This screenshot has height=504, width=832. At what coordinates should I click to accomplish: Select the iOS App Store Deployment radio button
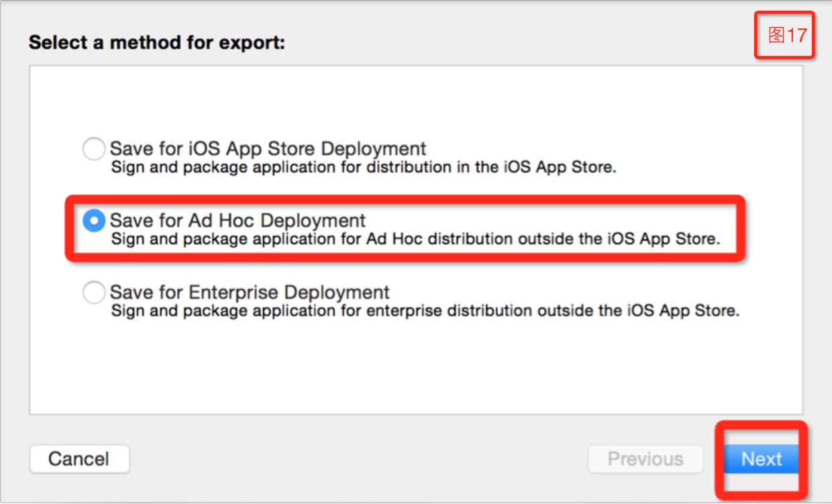(94, 148)
